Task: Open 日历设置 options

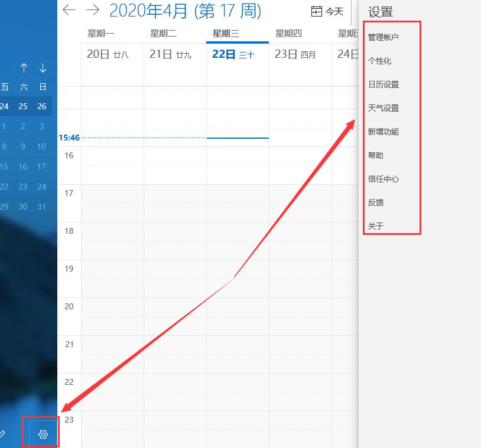Action: [x=384, y=84]
